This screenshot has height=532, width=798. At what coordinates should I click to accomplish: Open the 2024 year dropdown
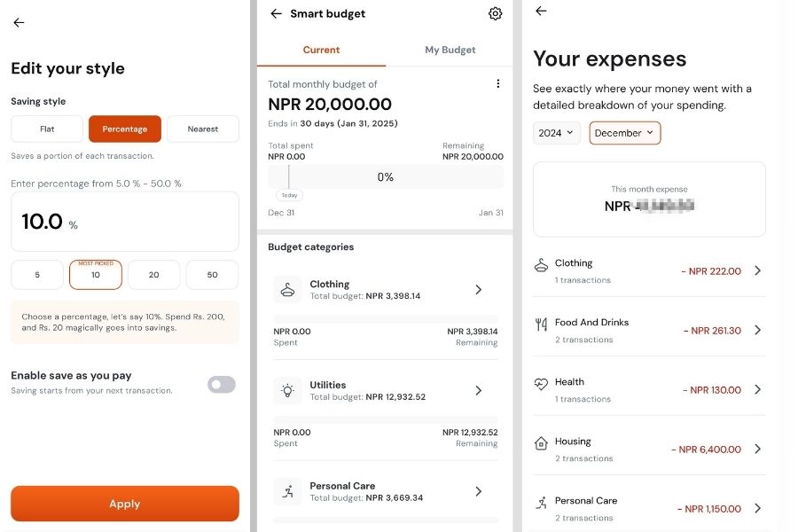[556, 133]
